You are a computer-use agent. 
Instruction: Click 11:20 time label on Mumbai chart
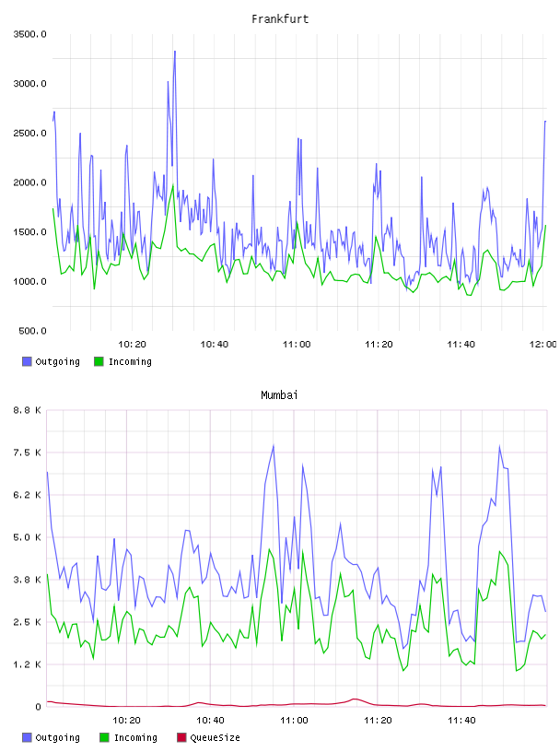tap(378, 721)
